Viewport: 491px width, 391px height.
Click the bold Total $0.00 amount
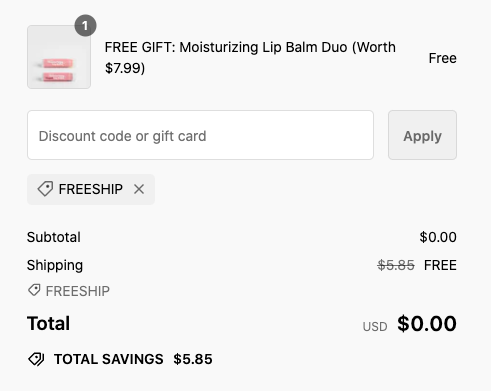[x=427, y=323]
